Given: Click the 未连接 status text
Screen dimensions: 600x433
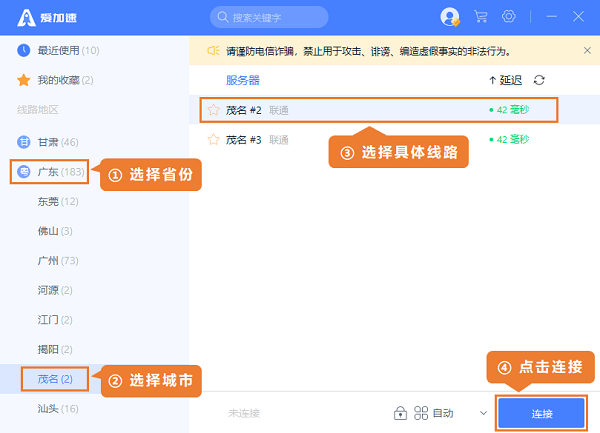Looking at the screenshot, I should click(244, 413).
